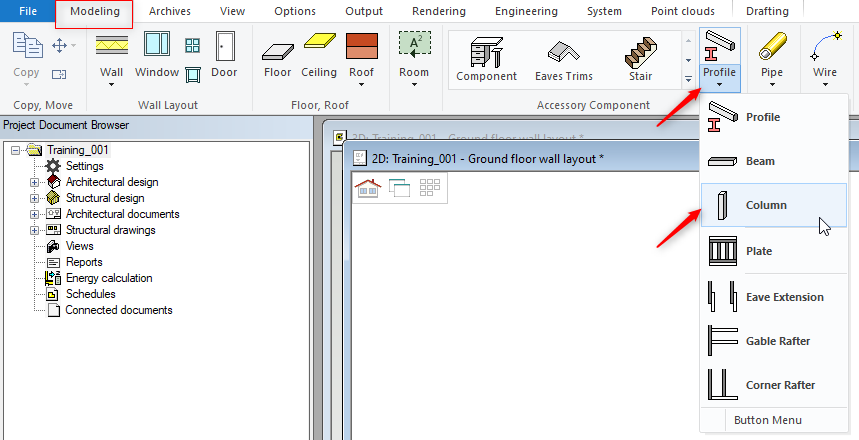The width and height of the screenshot is (859, 440).
Task: Choose the Door tool icon
Action: pyautogui.click(x=224, y=46)
